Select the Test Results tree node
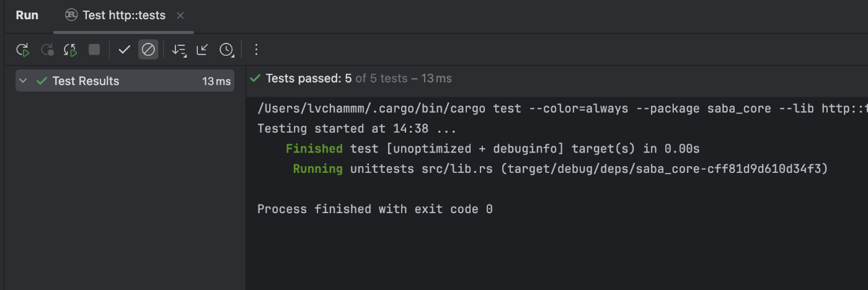Viewport: 868px width, 290px height. tap(86, 81)
